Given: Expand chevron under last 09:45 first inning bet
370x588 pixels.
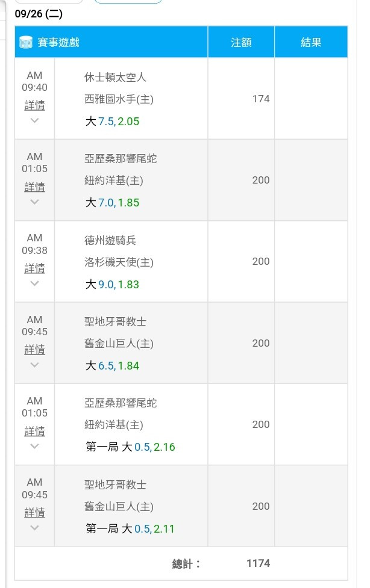Looking at the screenshot, I should click(x=34, y=528).
